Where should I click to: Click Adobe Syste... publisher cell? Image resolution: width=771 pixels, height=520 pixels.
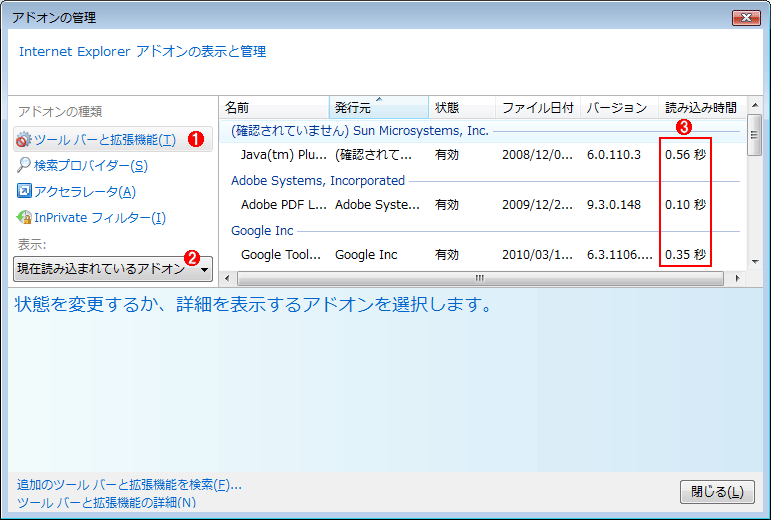tap(377, 204)
